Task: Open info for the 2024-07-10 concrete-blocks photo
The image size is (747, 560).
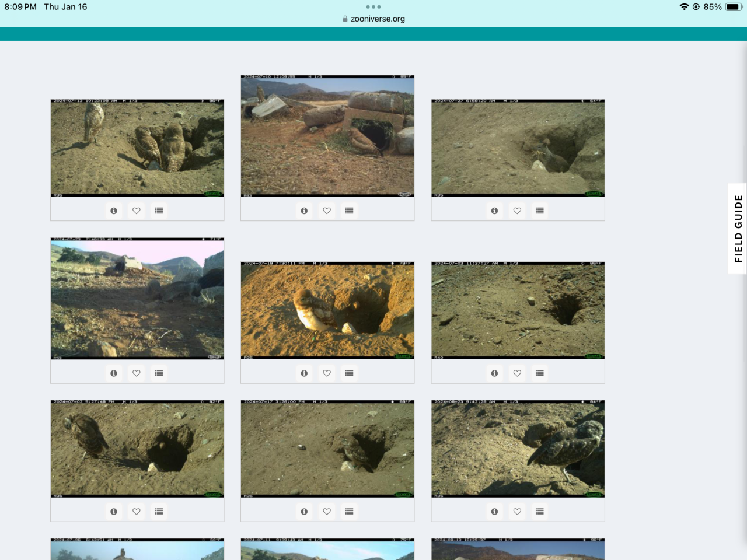Action: coord(304,211)
